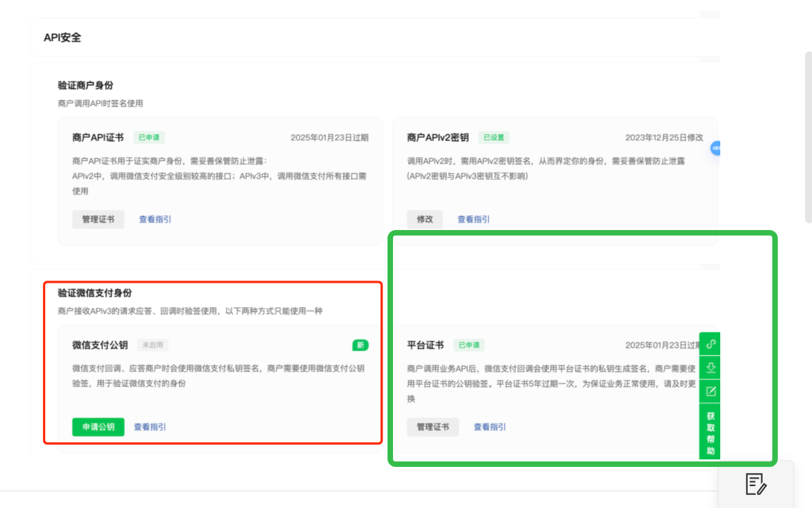The image size is (812, 508).
Task: Click the vertical scrollbar on the right edge
Action: tap(809, 137)
